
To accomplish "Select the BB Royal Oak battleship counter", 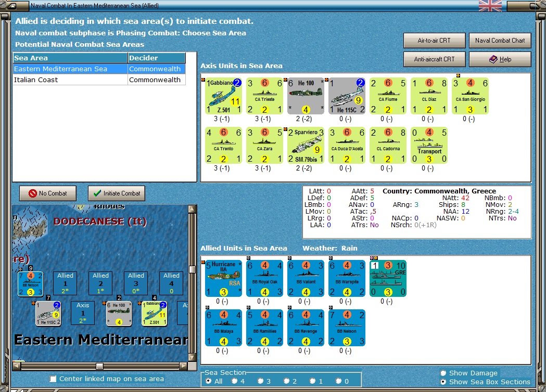I will pos(264,279).
